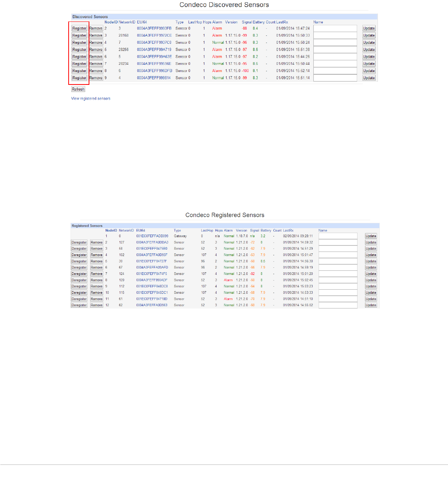Click Name field for discovered sensor 0004A3FEFF9993FB
448x491 pixels.
335,28
